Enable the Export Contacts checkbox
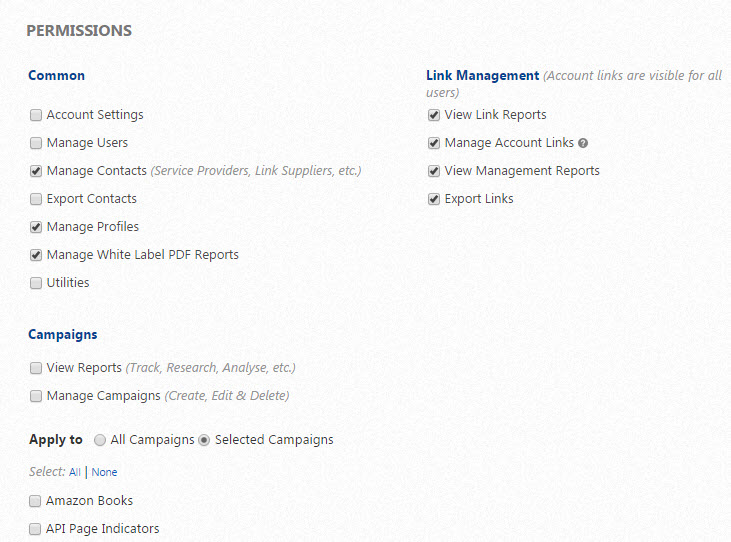731x542 pixels. pos(36,199)
